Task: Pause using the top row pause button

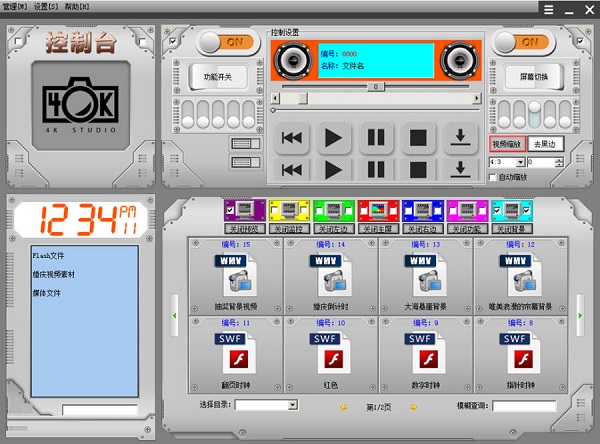Action: (x=376, y=137)
